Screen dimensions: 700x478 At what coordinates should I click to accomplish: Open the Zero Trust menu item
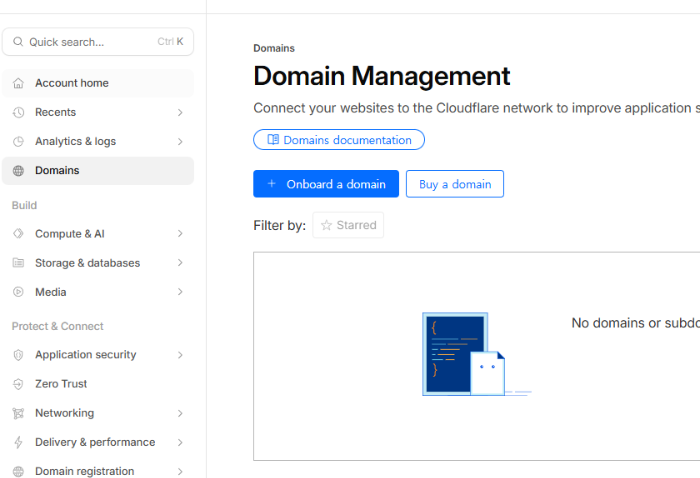click(98, 384)
